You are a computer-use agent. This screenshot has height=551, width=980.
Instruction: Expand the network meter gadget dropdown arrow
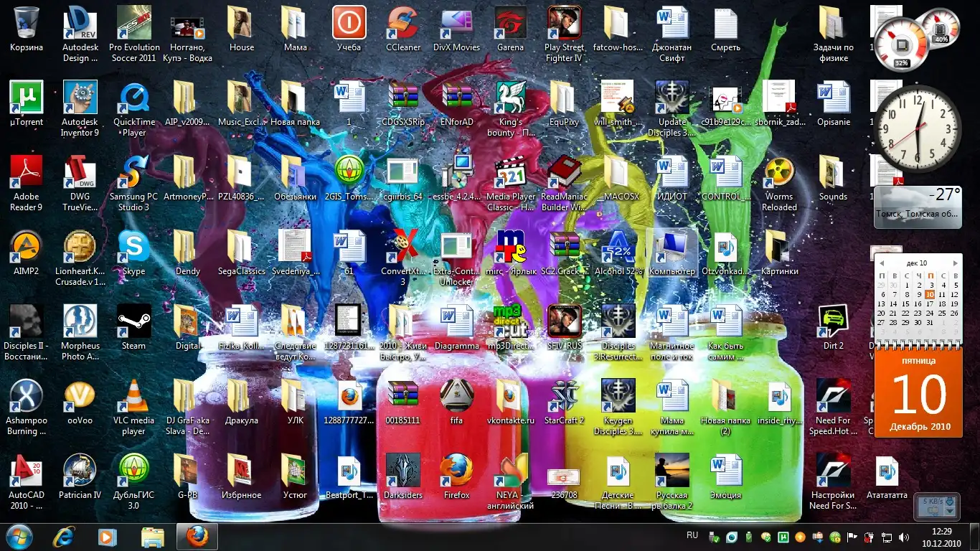tap(951, 511)
